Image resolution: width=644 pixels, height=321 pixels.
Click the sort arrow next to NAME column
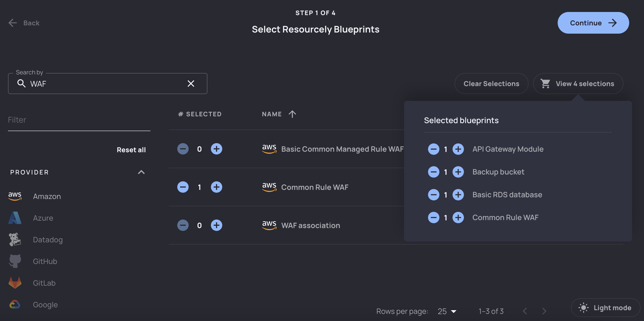(x=292, y=114)
